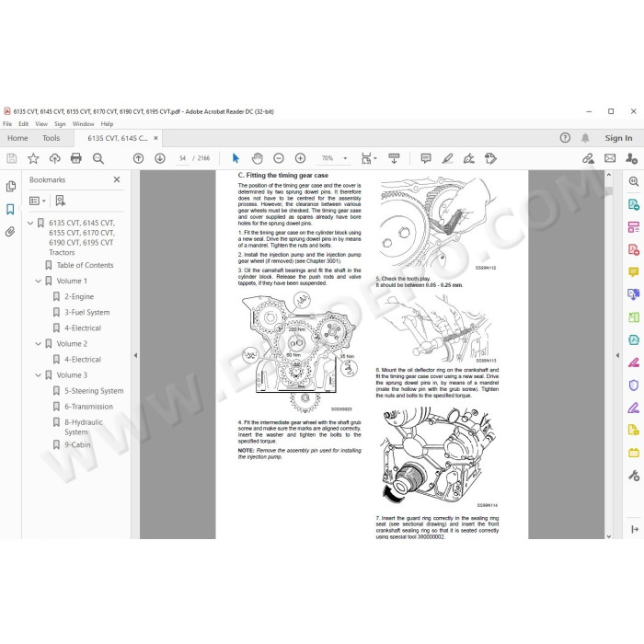
Task: Open Page Thumbnails panel icon
Action: [x=11, y=187]
